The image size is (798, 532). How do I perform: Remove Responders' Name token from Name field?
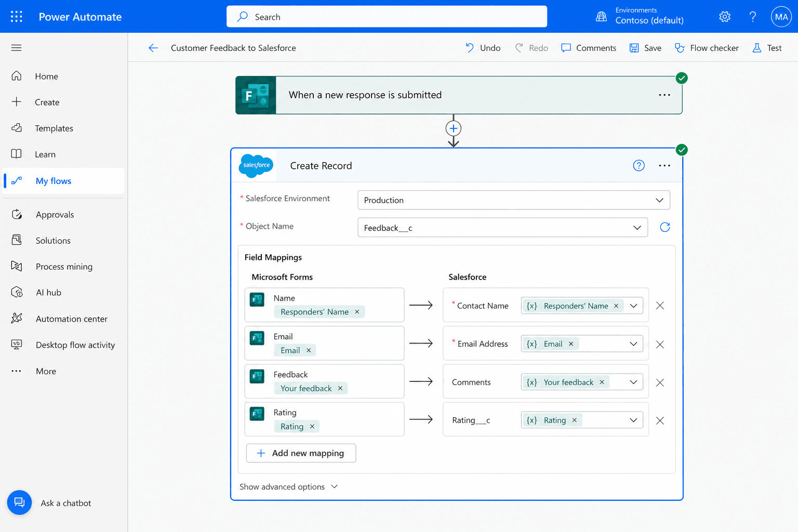pyautogui.click(x=357, y=312)
